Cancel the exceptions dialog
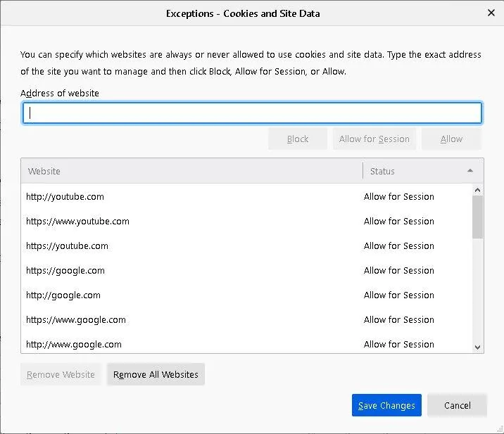The image size is (504, 434). pyautogui.click(x=457, y=405)
